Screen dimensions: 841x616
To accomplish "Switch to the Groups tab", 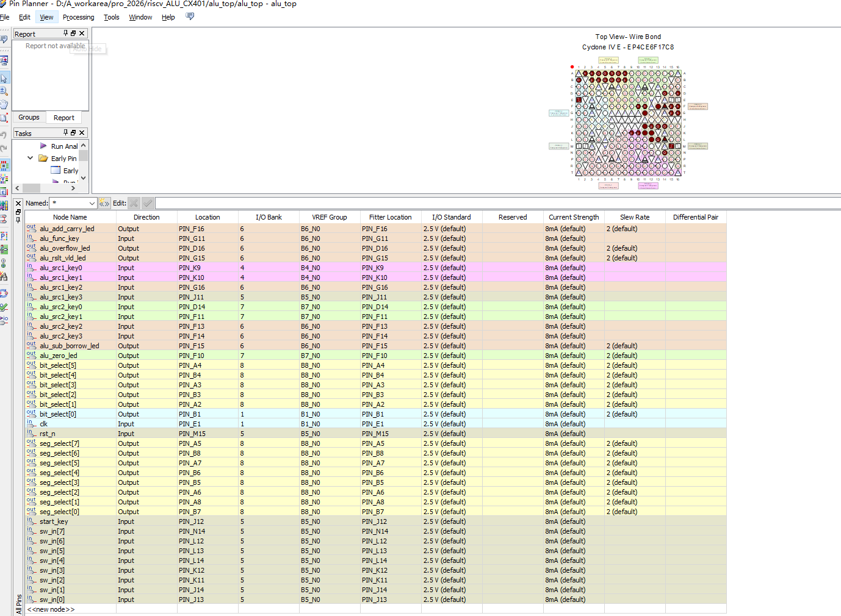I will coord(29,117).
